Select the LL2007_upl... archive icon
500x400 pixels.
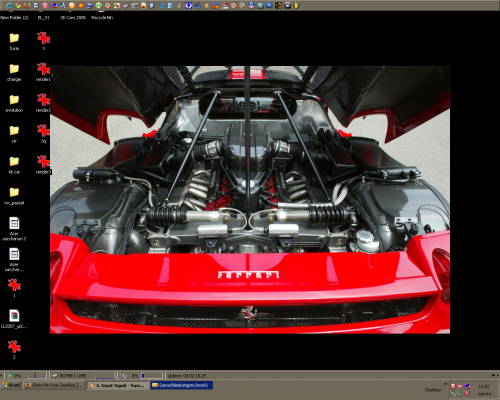(x=14, y=315)
